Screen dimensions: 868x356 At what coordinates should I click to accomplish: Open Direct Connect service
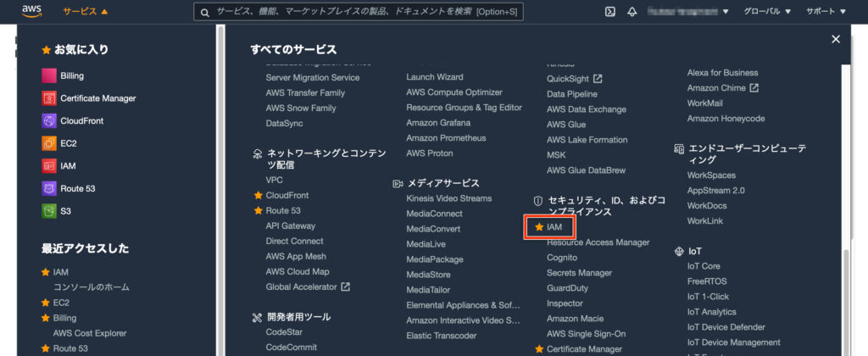[x=294, y=241]
